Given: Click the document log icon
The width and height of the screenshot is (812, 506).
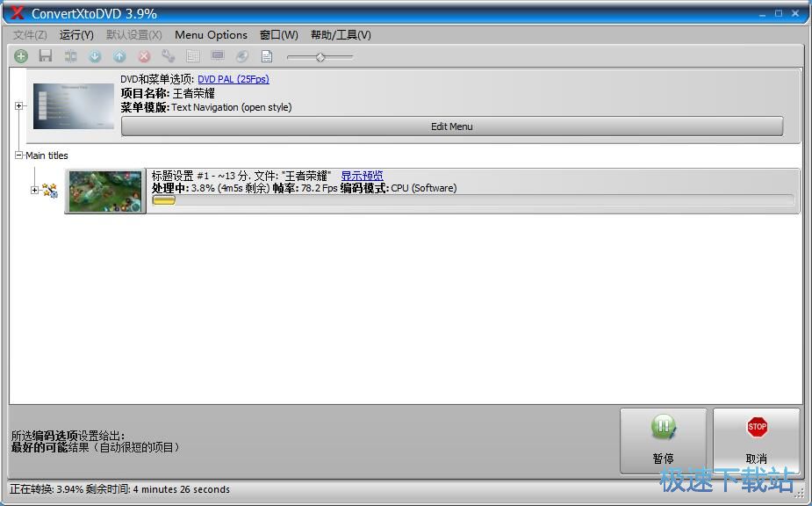Looking at the screenshot, I should 267,56.
